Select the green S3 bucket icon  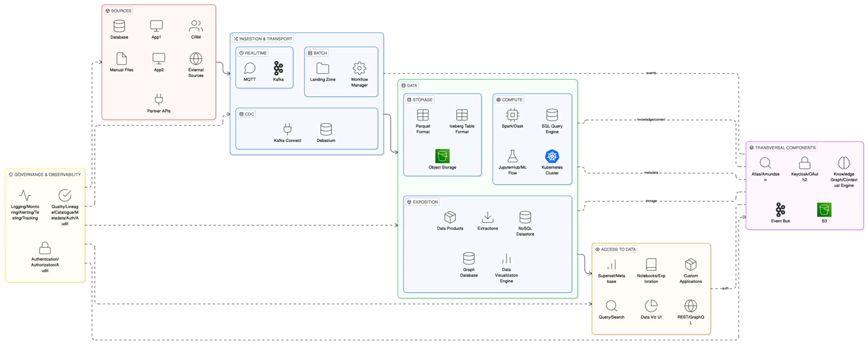coord(824,210)
